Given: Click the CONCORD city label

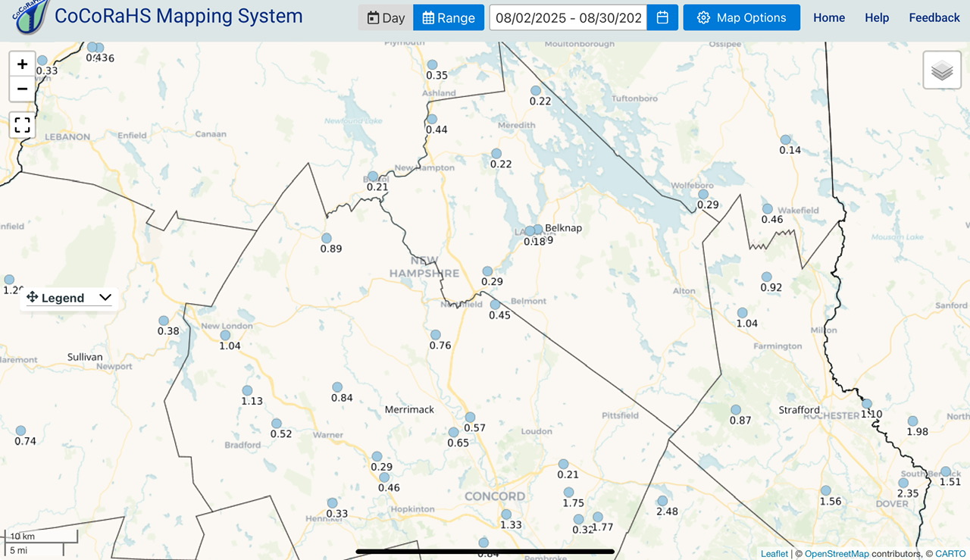Looking at the screenshot, I should (x=495, y=496).
